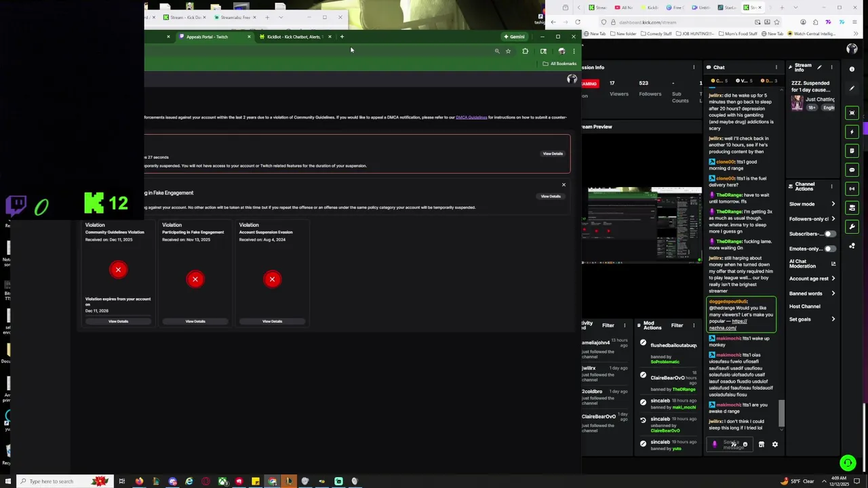The image size is (868, 488).
Task: Click the Twitch account avatar on Appeals page
Action: point(572,79)
